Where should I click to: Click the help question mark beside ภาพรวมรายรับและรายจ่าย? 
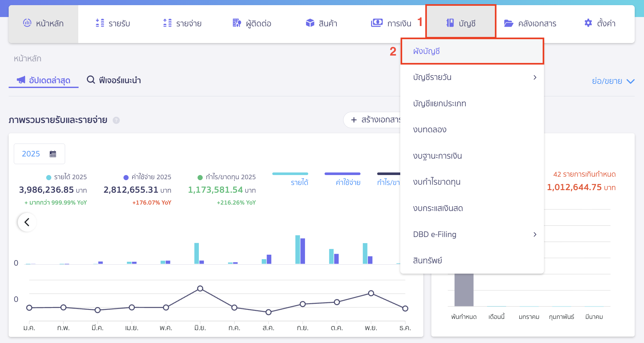pyautogui.click(x=116, y=120)
